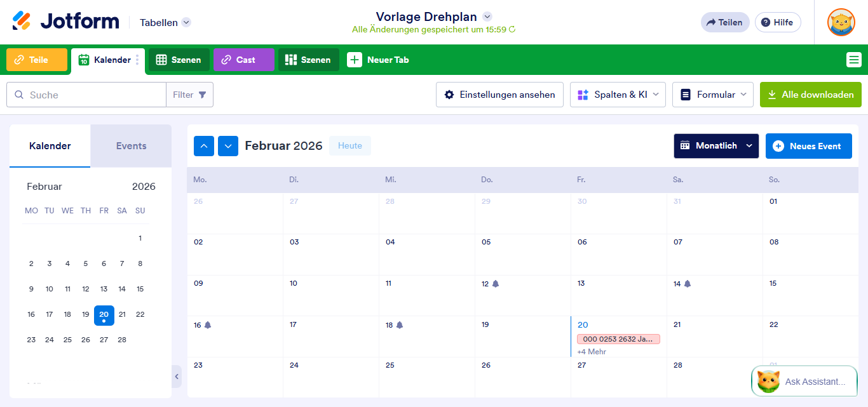
Task: Click the bell icon on February 16
Action: click(x=208, y=325)
